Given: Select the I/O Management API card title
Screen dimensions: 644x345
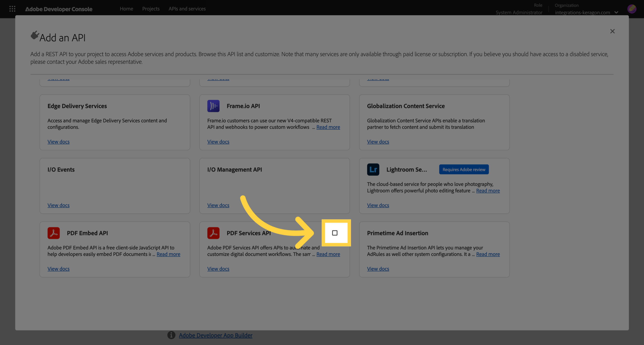Looking at the screenshot, I should click(x=235, y=169).
